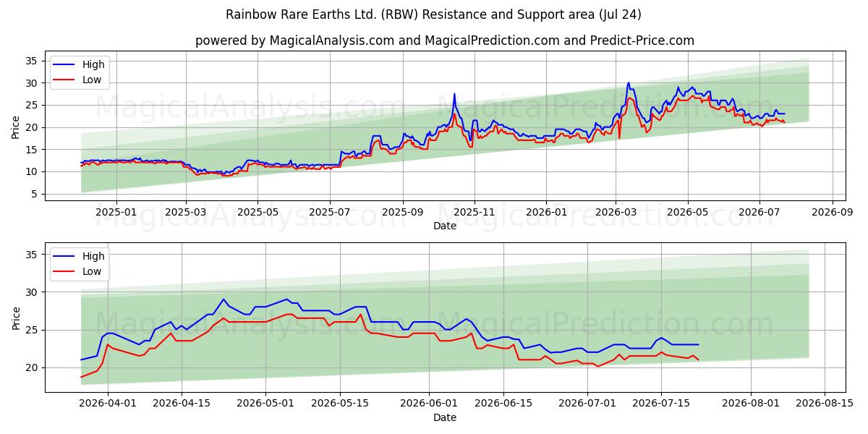This screenshot has height=434, width=868.
Task: Click the 'Price' y-axis label of bottom chart
Action: [16, 317]
